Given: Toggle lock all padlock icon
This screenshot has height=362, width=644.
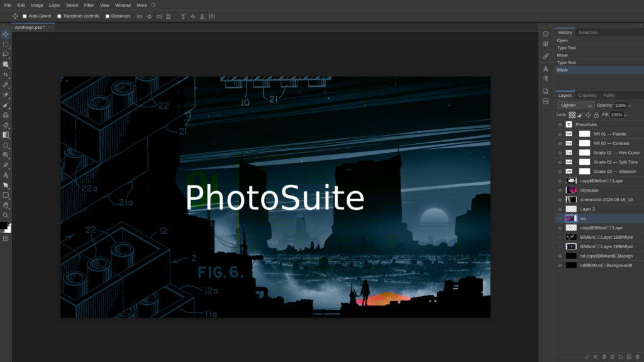Looking at the screenshot, I should [596, 115].
